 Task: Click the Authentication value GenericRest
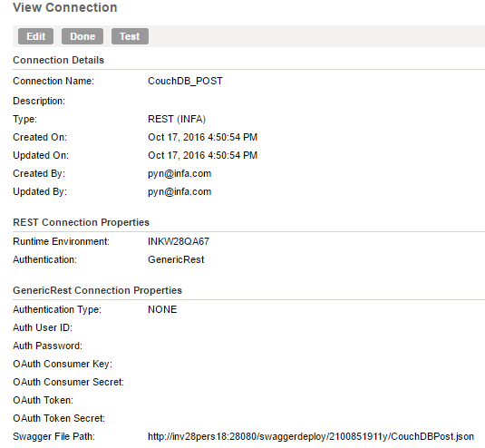176,259
